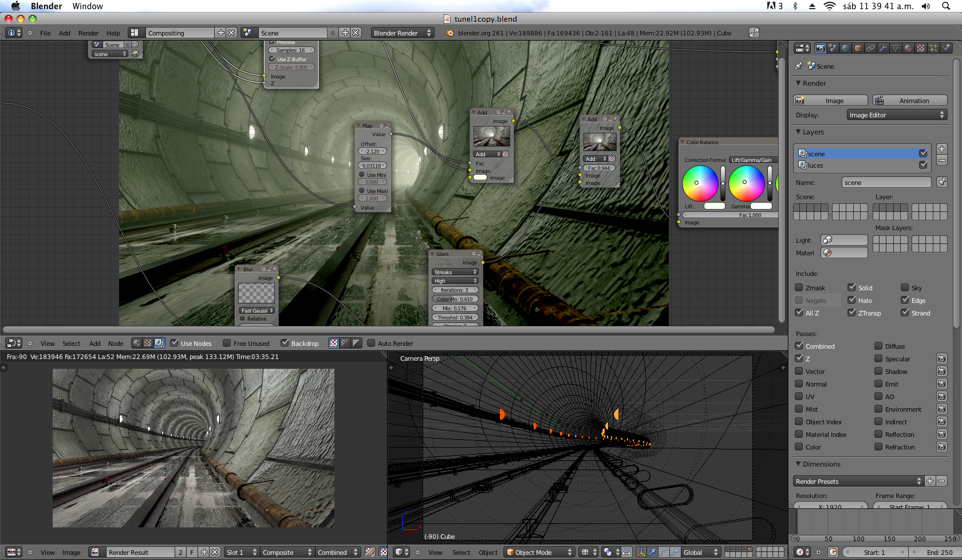Open the Particles properties tab (sparkles icon)
This screenshot has height=560, width=962.
933,48
